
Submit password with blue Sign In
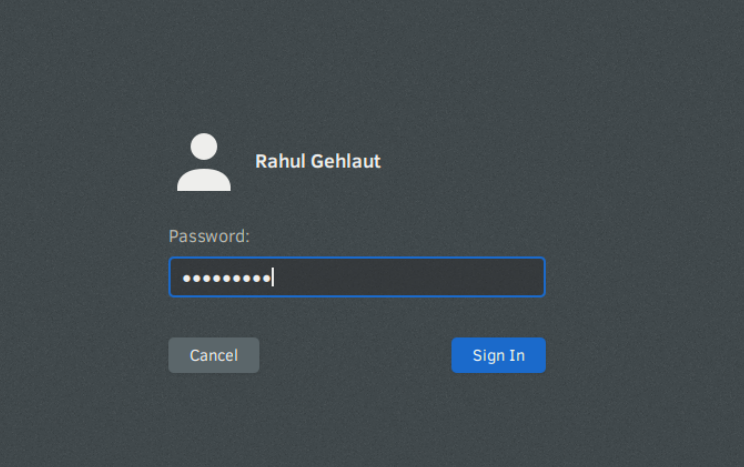click(499, 355)
